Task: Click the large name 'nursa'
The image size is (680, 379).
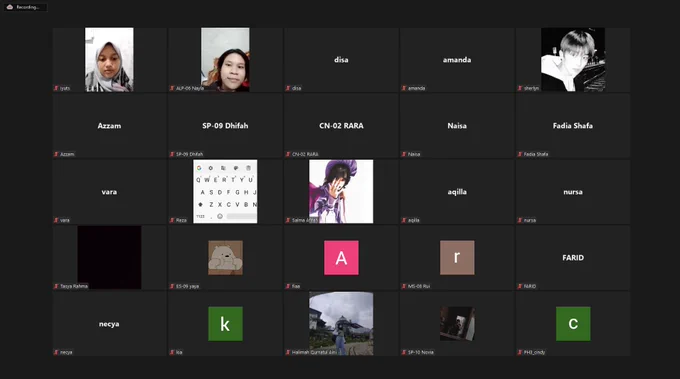Action: click(x=573, y=192)
